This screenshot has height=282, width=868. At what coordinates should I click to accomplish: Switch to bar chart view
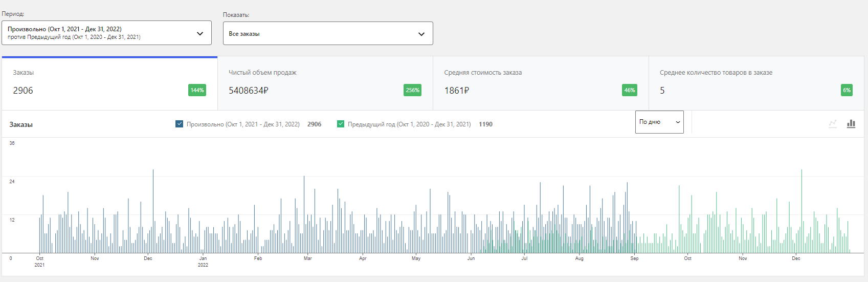[851, 124]
